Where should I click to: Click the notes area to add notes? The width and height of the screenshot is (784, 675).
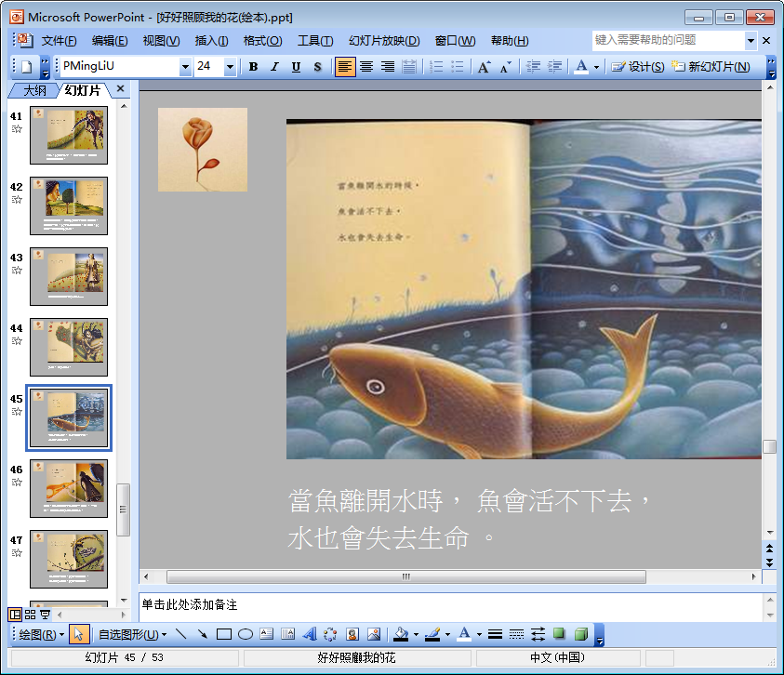[450, 606]
